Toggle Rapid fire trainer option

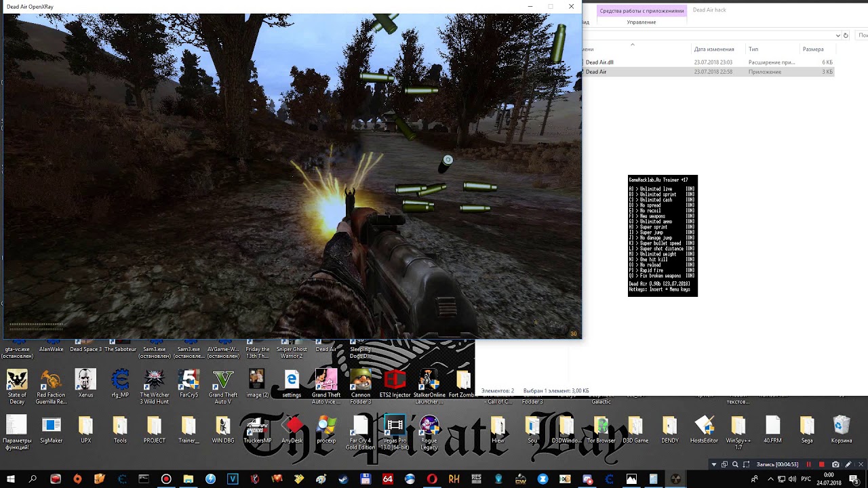coord(662,270)
